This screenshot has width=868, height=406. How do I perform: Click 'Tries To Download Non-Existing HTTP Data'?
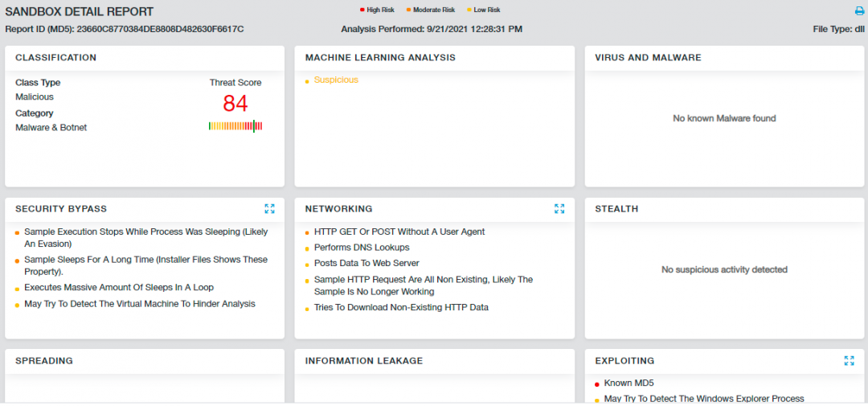[x=401, y=308]
